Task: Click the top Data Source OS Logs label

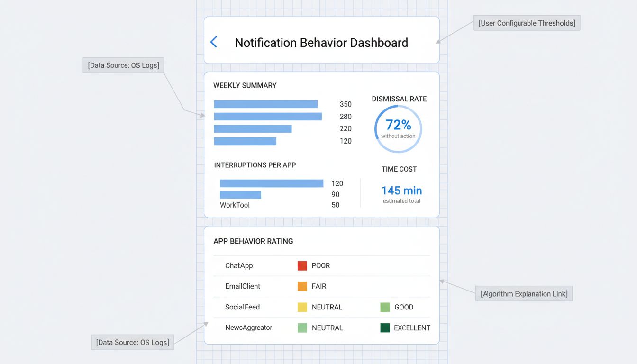Action: pyautogui.click(x=123, y=65)
